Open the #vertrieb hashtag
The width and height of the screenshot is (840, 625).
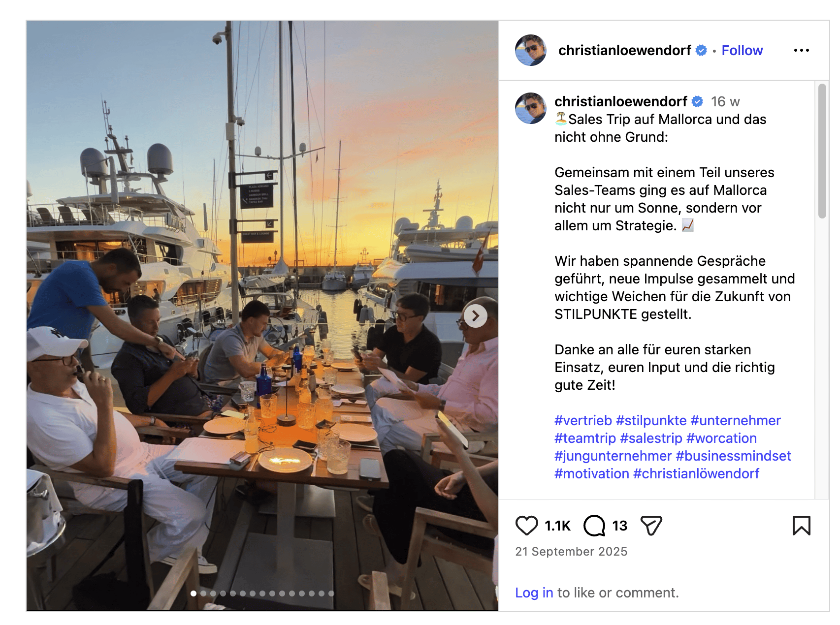pos(583,420)
